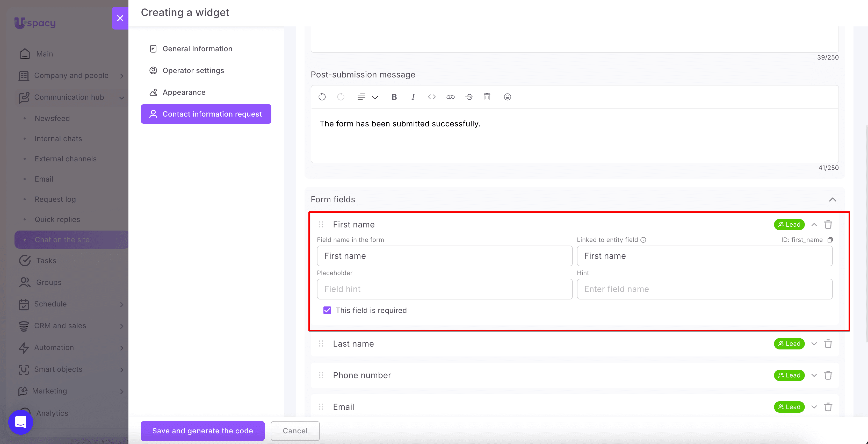Screen dimensions: 868x444
Task: Toggle bold formatting
Action: [x=394, y=97]
